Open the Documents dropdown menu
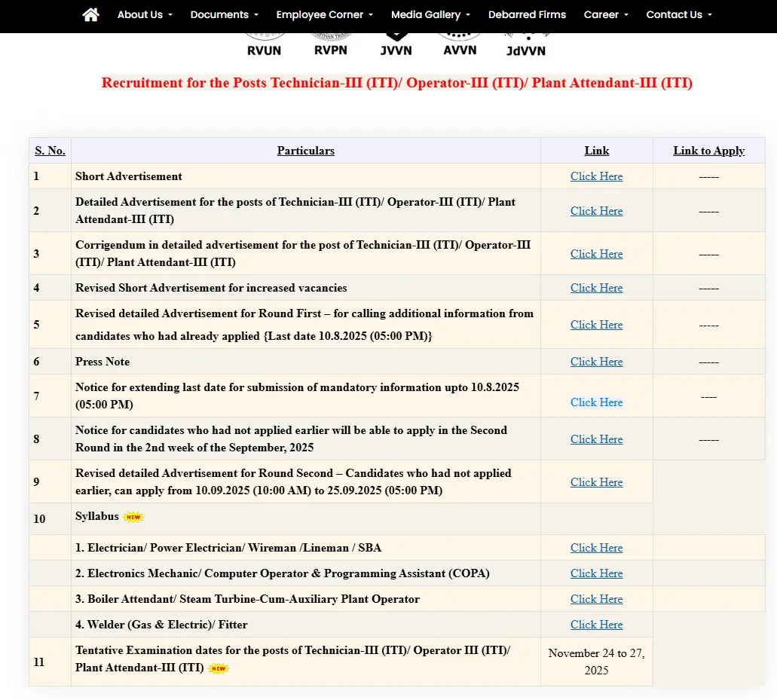 224,15
